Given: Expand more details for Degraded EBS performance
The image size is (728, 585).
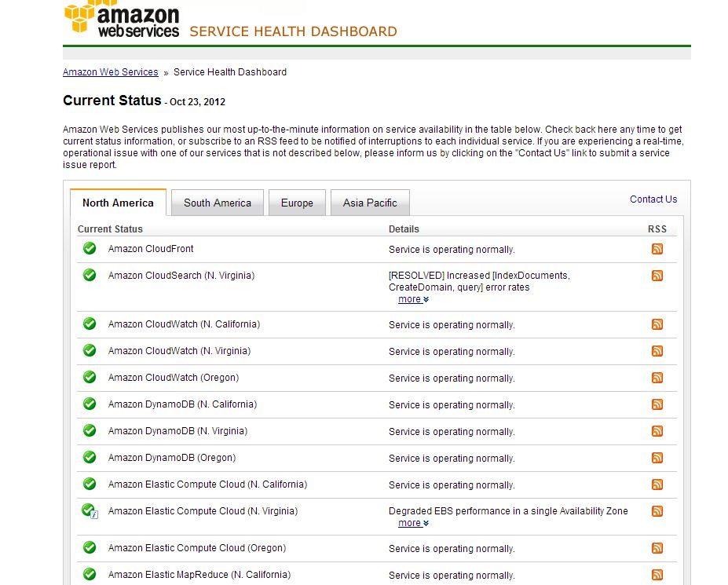Looking at the screenshot, I should [x=413, y=523].
